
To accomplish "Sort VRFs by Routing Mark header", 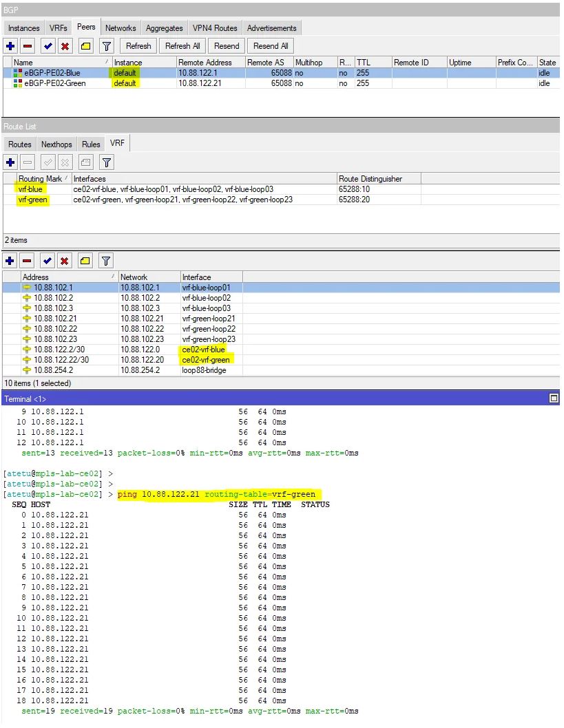I will click(43, 179).
